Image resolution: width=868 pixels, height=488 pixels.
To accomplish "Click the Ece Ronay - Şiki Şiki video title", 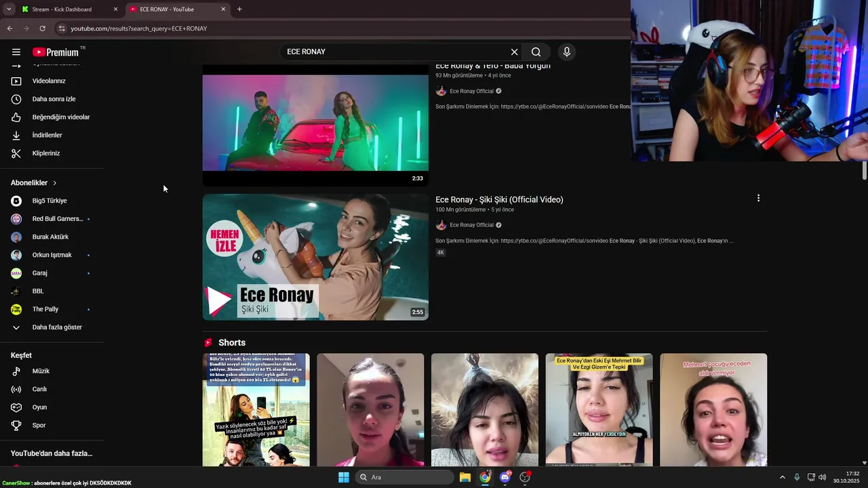I will [x=499, y=200].
